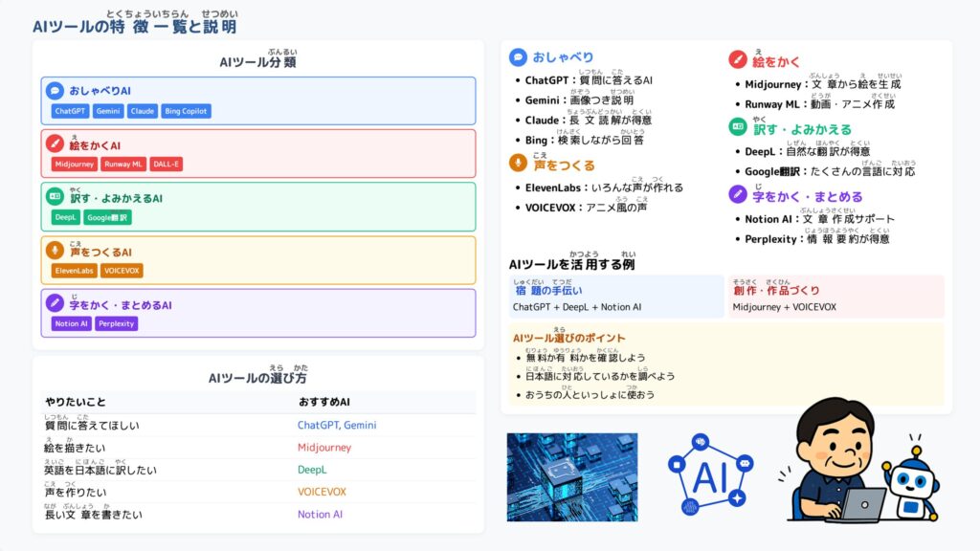980x551 pixels.
Task: Click the orange microphone icon above the ElevenLabs bullet
Action: (x=518, y=163)
